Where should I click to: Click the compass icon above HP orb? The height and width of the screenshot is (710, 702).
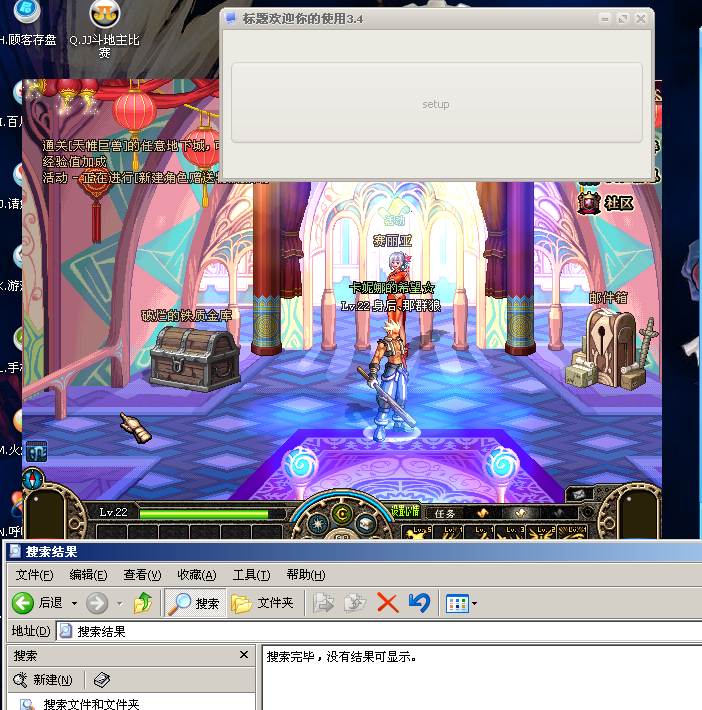33,480
